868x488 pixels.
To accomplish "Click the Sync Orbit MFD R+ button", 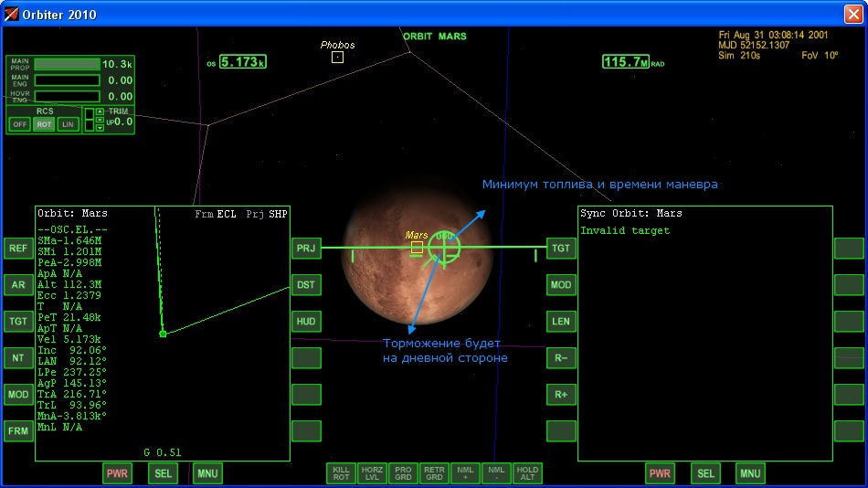I will point(561,395).
